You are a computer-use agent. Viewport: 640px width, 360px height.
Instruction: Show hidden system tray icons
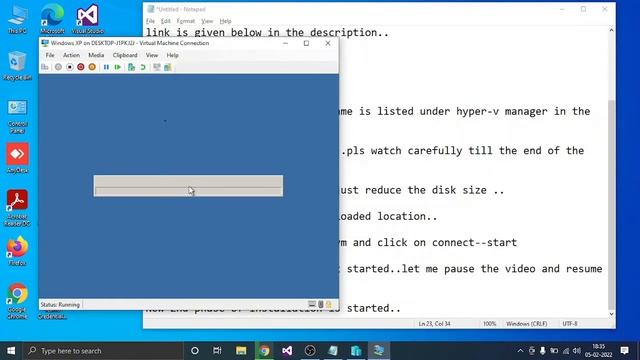point(520,351)
